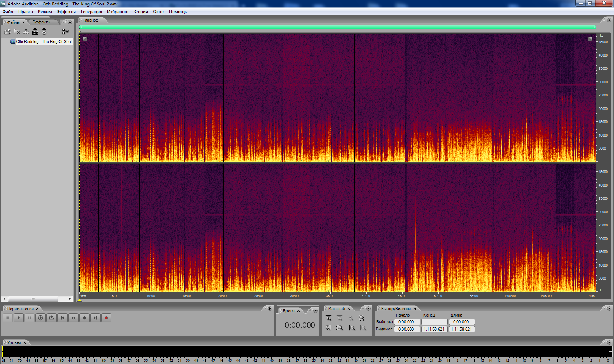Close the Уровни panel tab

coord(25,342)
